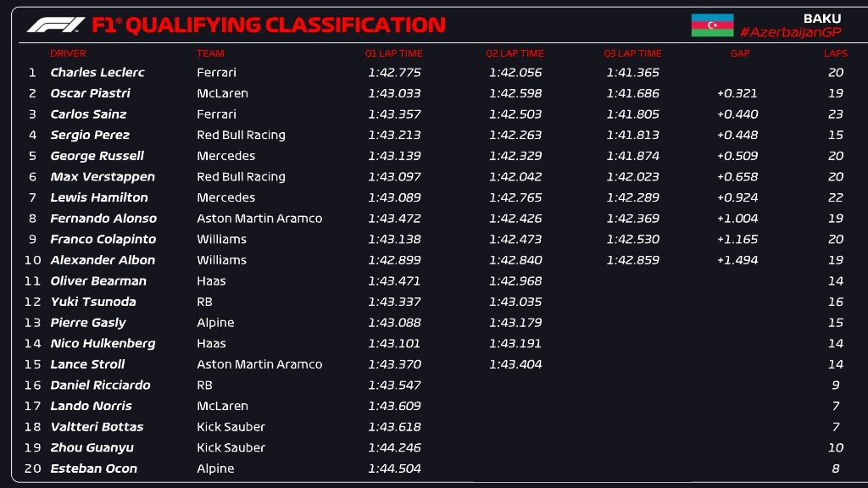868x488 pixels.
Task: Click Leclerc's Q3 time 1:41.365
Action: pos(632,73)
